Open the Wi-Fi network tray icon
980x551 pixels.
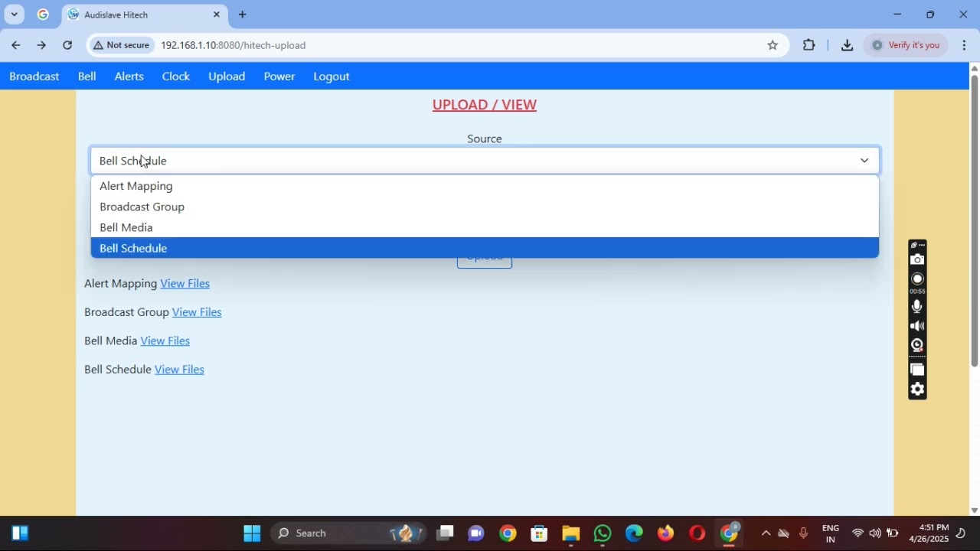(x=858, y=533)
